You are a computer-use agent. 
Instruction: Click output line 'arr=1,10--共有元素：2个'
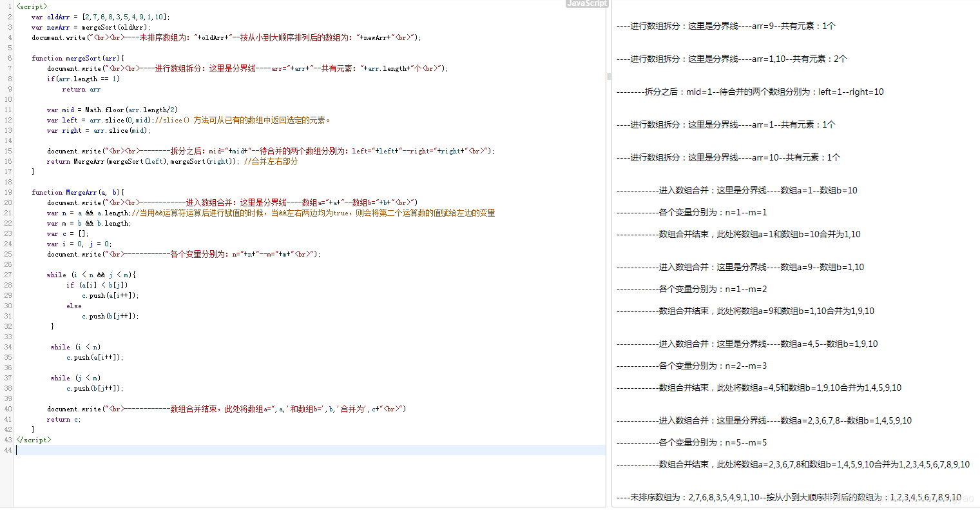tap(731, 59)
